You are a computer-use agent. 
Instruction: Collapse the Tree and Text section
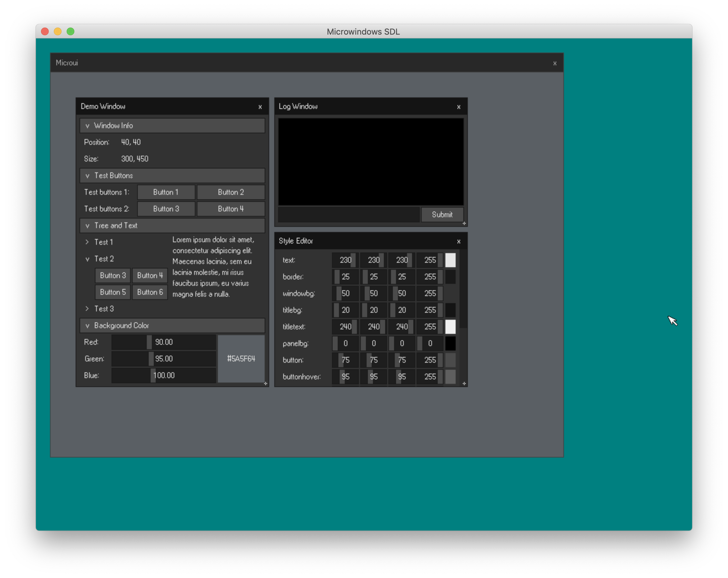tap(172, 226)
